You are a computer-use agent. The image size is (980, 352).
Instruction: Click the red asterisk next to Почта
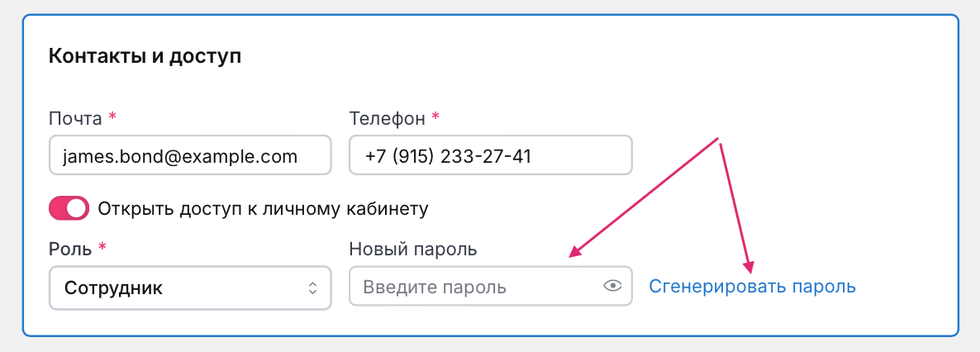pyautogui.click(x=112, y=117)
